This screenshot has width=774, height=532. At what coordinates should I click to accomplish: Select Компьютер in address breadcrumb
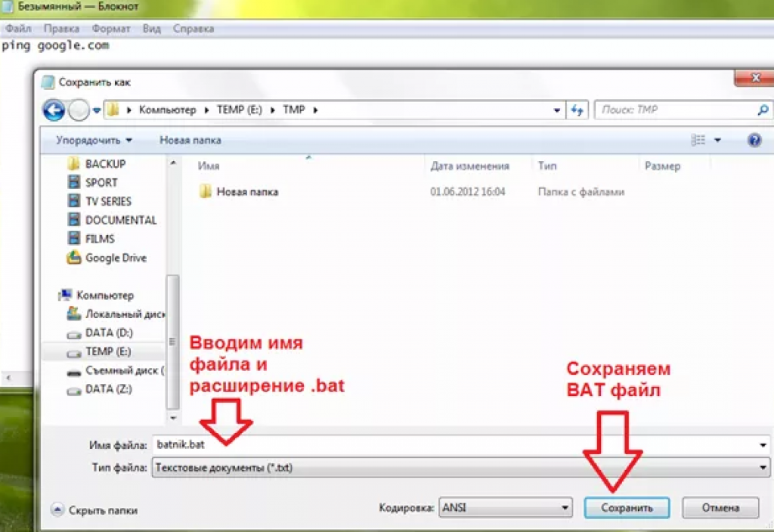pos(167,110)
